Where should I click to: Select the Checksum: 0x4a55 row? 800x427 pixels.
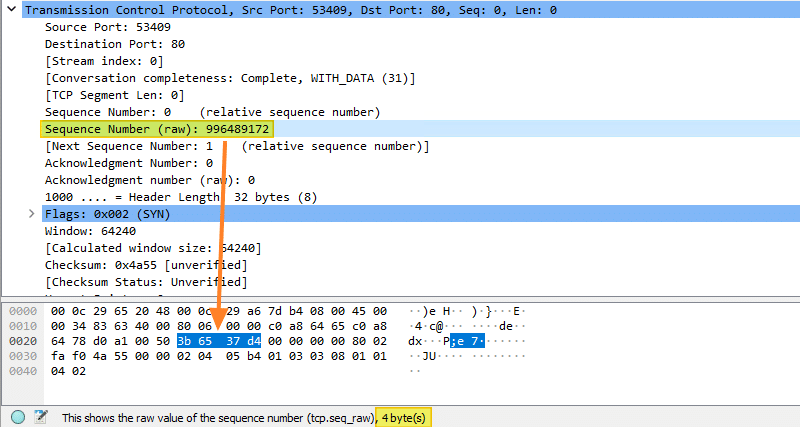click(x=146, y=265)
